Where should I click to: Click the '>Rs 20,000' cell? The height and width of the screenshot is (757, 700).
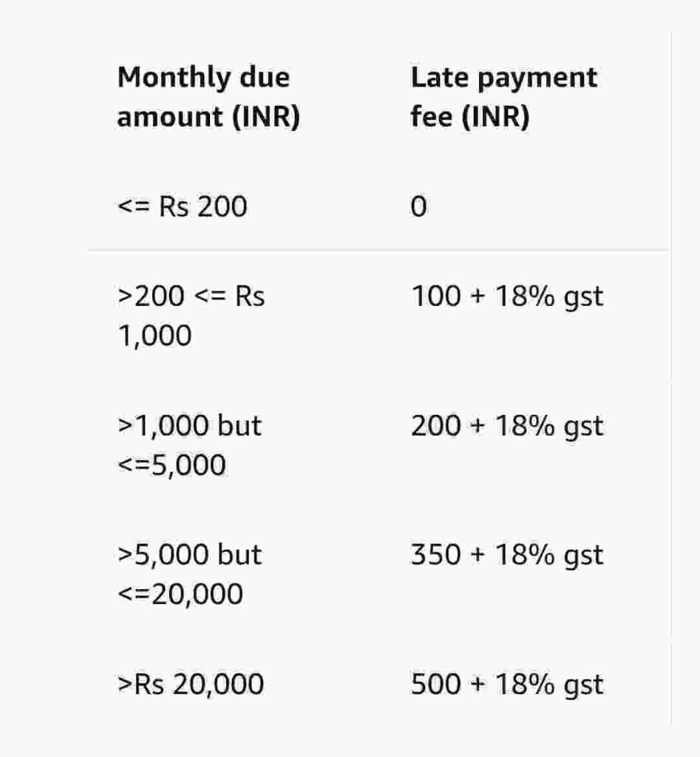click(x=191, y=684)
